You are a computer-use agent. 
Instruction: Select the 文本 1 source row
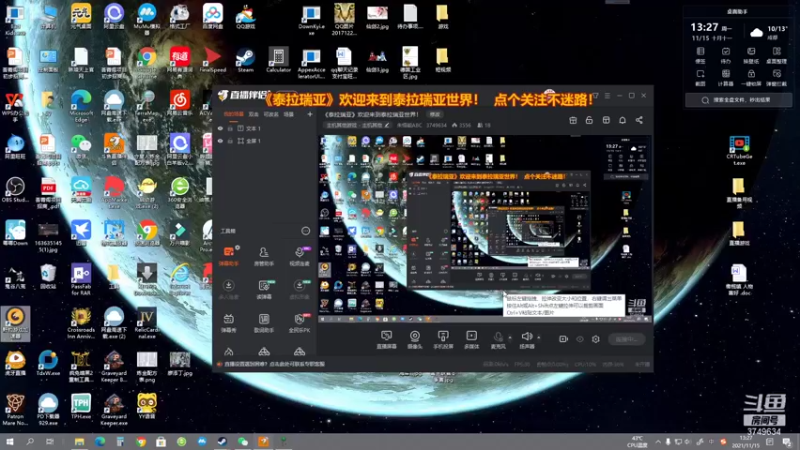click(265, 129)
